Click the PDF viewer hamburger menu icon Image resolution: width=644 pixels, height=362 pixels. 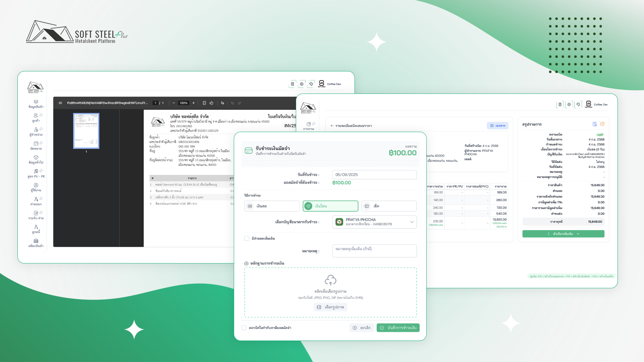[60, 103]
